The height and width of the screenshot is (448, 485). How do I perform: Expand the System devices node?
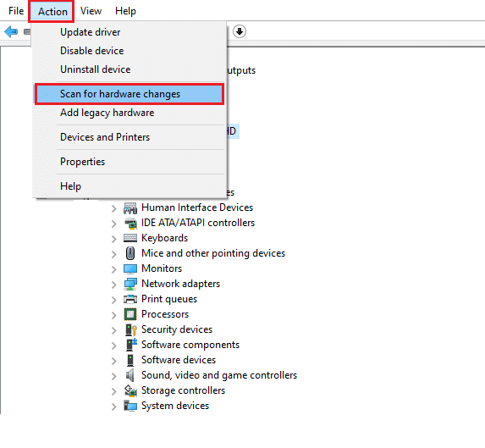pos(113,407)
